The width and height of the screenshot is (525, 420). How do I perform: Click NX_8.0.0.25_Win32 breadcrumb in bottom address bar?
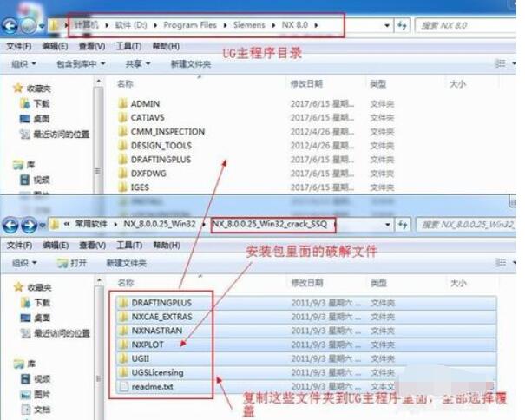click(x=160, y=224)
